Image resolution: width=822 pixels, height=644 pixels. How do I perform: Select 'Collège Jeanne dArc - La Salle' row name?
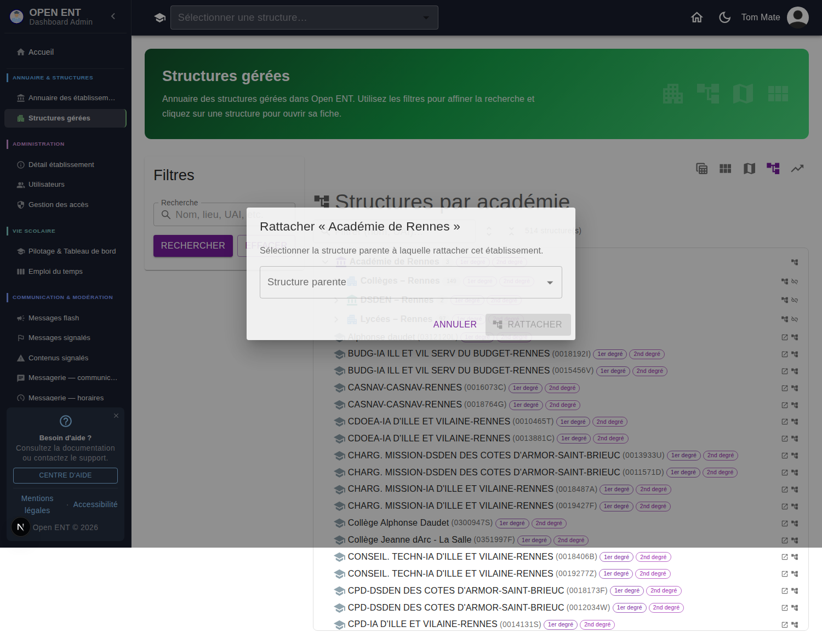pos(409,540)
